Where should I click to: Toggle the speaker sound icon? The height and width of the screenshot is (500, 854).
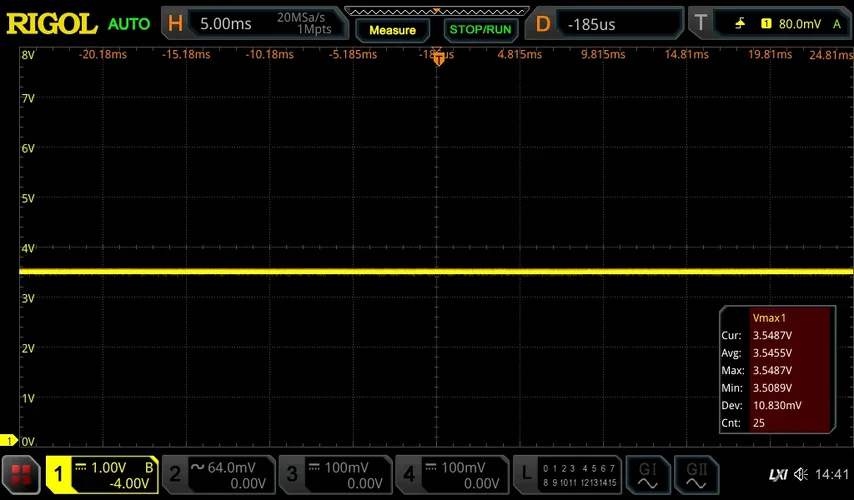pyautogui.click(x=801, y=474)
